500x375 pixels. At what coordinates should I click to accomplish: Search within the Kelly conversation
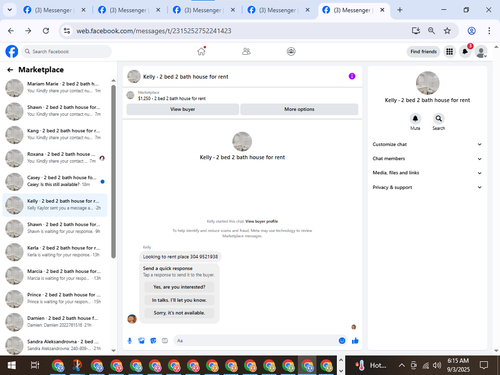click(439, 118)
